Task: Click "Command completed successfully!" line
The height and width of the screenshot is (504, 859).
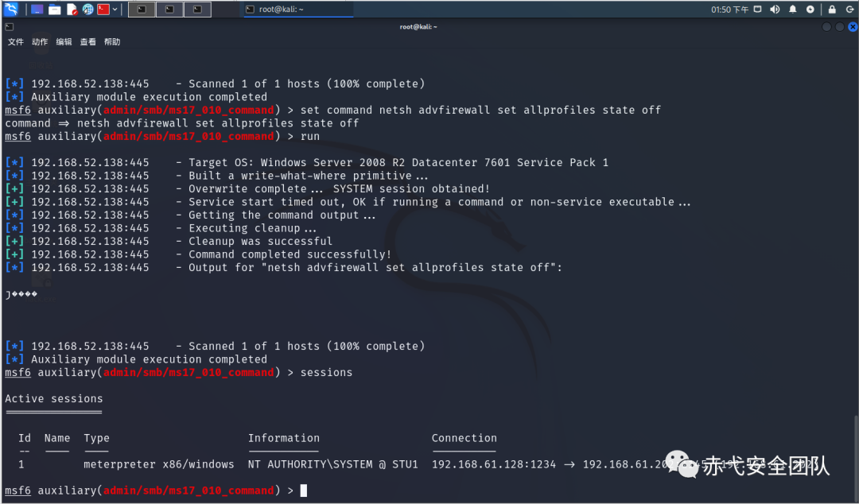Action: click(198, 254)
